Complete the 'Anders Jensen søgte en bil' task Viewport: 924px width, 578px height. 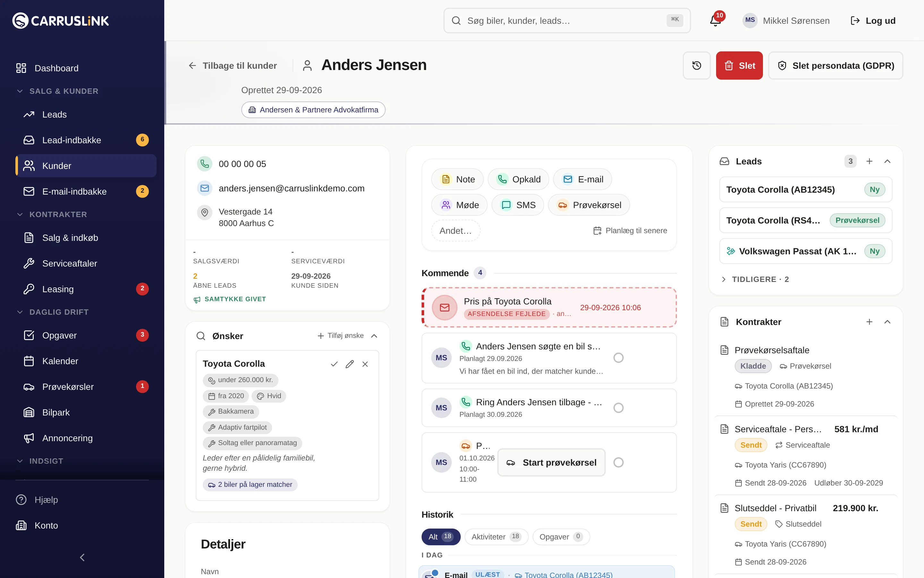tap(619, 358)
